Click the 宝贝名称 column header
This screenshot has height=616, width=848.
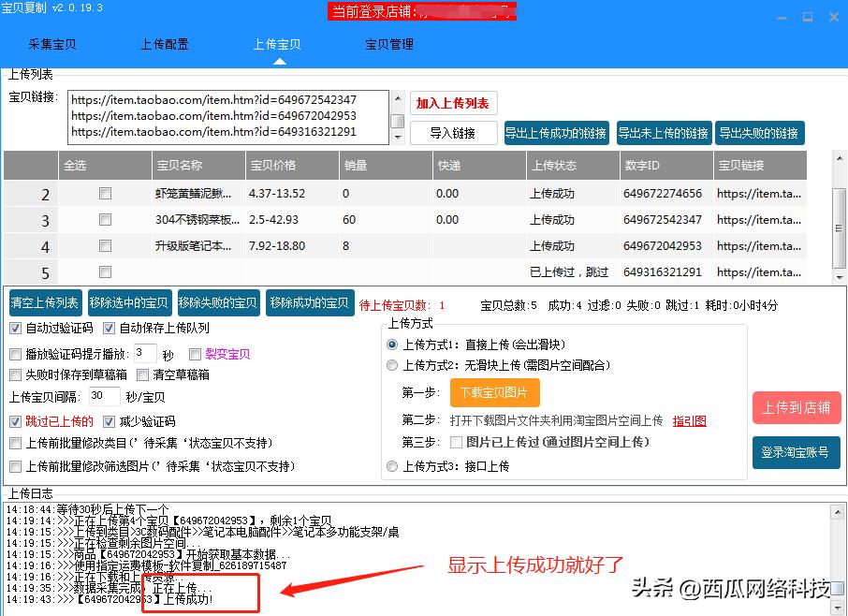(199, 166)
